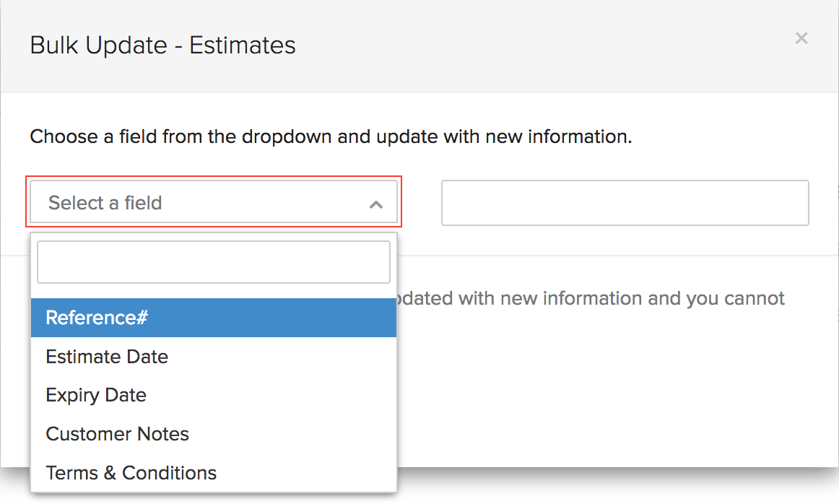Click the "Conditions" word in the last option
The width and height of the screenshot is (839, 504).
click(169, 473)
